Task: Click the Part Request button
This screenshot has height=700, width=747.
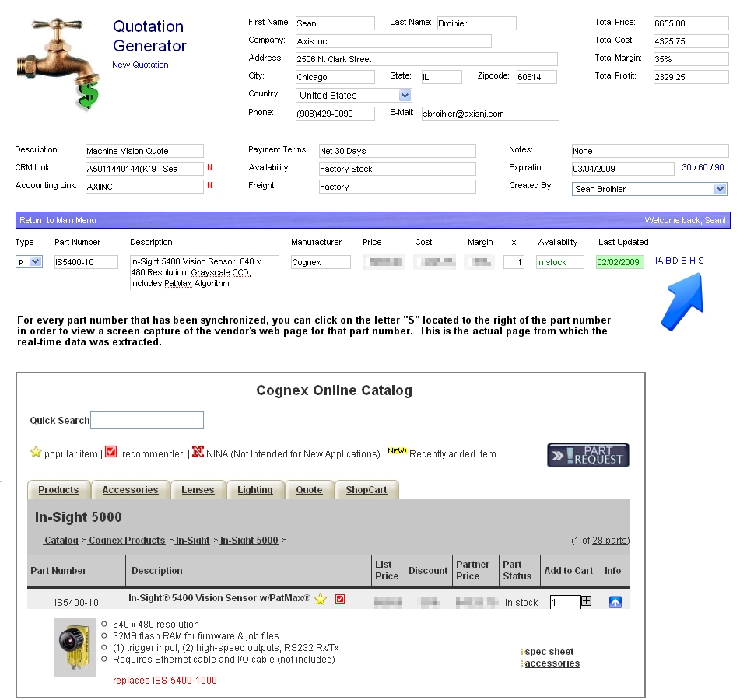Action: pyautogui.click(x=588, y=455)
